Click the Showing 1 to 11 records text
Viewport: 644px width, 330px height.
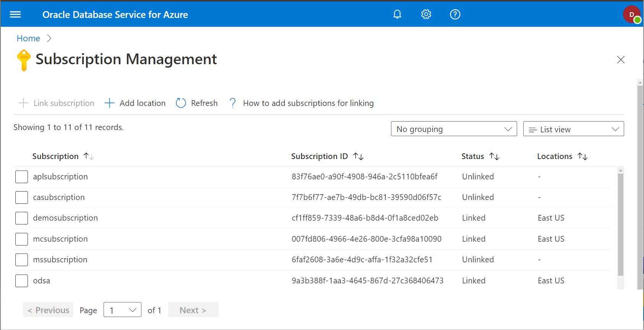[x=68, y=127]
